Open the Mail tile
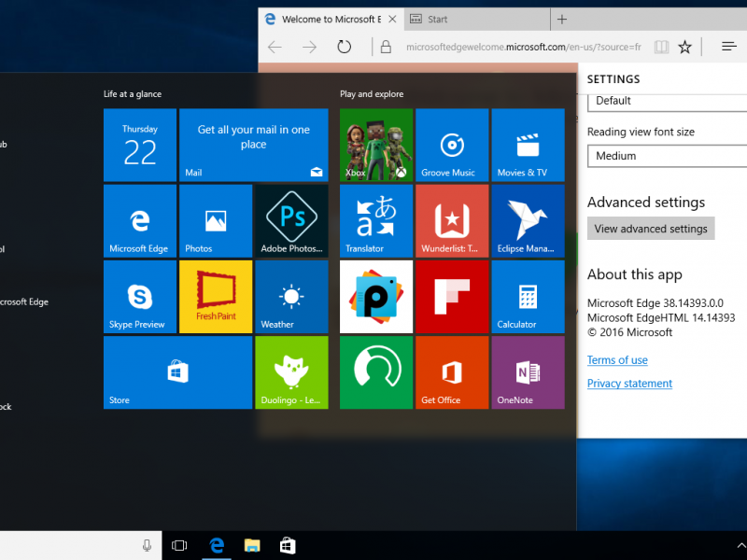This screenshot has width=747, height=560. (x=253, y=145)
